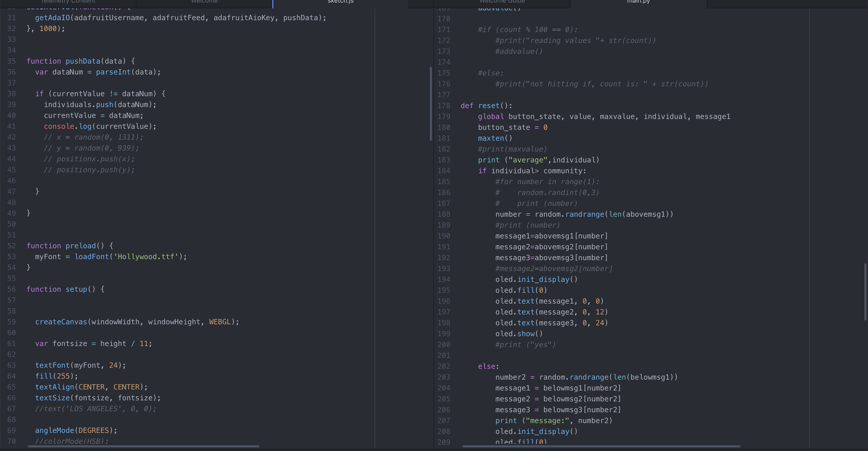Viewport: 868px width, 451px height.
Task: Click 'oled.init_display()' on line 194
Action: click(537, 279)
